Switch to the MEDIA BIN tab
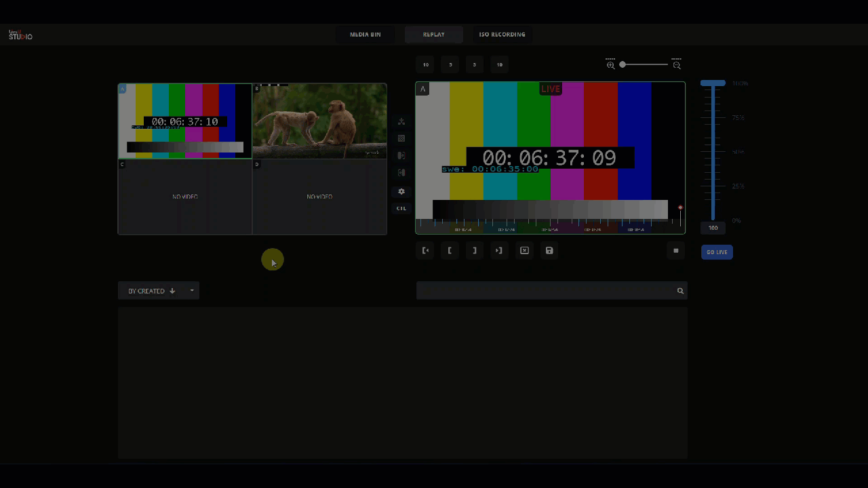Screen dimensions: 868x488 365,34
